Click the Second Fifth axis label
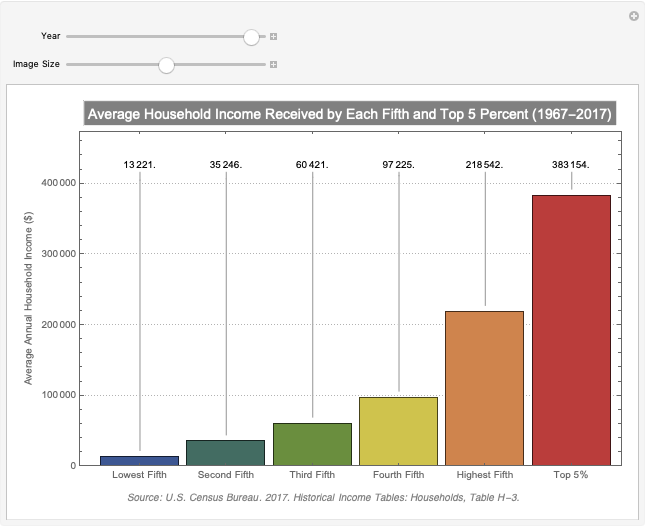The height and width of the screenshot is (528, 645). click(x=226, y=475)
